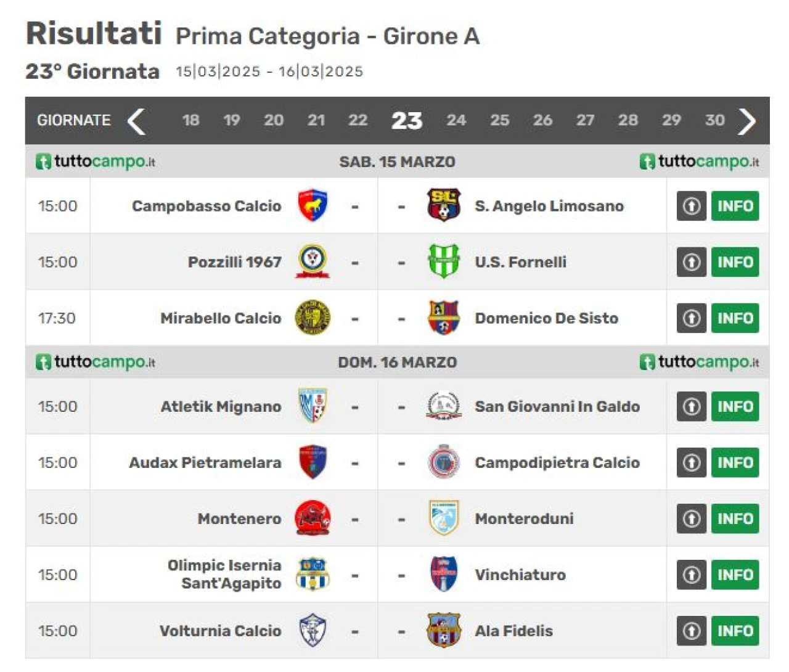Go to previous giornate with left chevron
This screenshot has width=789, height=672.
click(x=136, y=121)
